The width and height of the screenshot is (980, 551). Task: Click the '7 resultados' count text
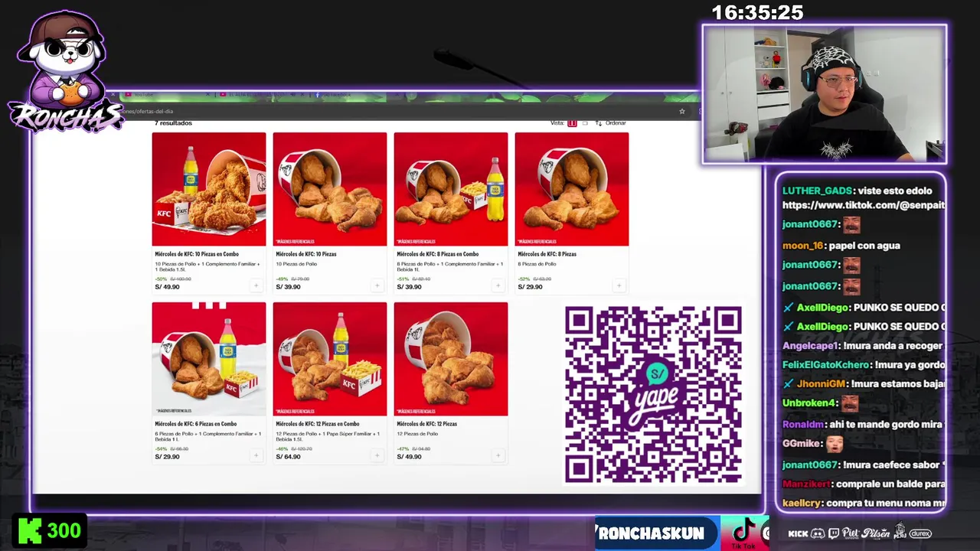pyautogui.click(x=173, y=123)
